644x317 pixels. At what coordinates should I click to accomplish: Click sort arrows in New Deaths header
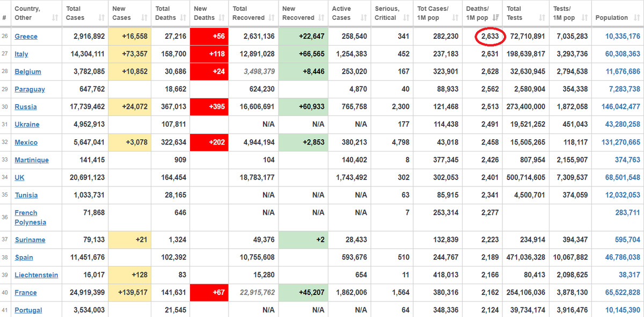(222, 18)
